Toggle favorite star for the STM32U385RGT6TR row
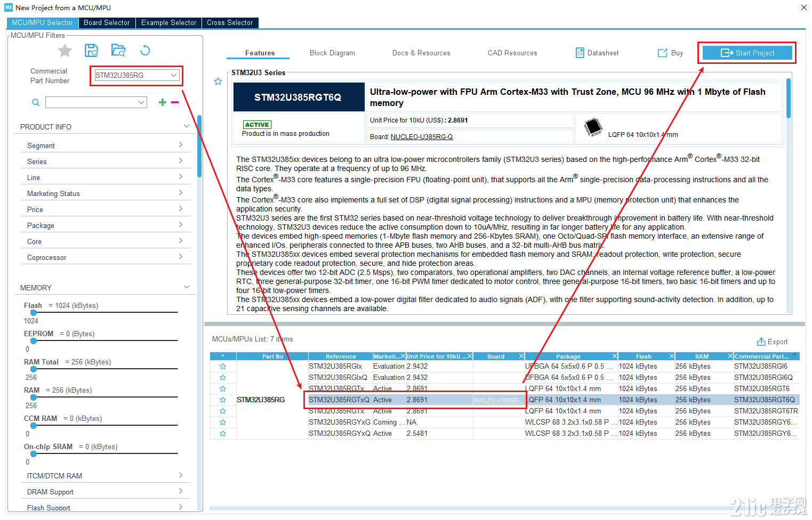 (223, 411)
